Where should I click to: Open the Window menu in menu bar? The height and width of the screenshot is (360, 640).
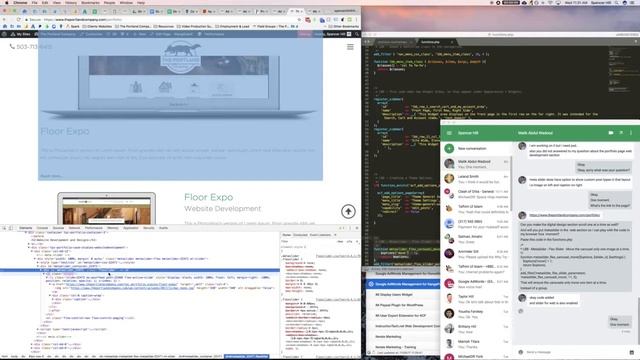pos(126,2)
